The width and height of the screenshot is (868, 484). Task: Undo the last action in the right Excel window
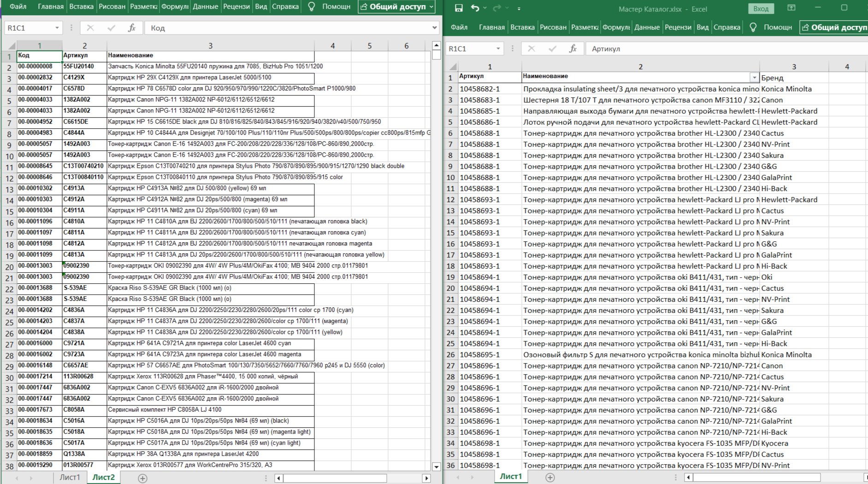[x=475, y=8]
